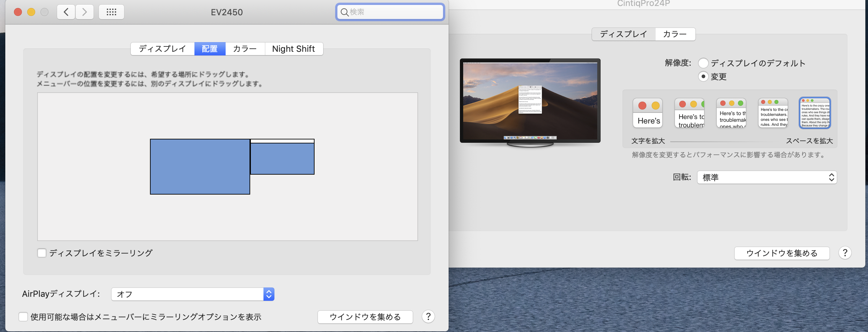Image resolution: width=868 pixels, height=332 pixels.
Task: Show all preferences via grid icon
Action: [111, 12]
